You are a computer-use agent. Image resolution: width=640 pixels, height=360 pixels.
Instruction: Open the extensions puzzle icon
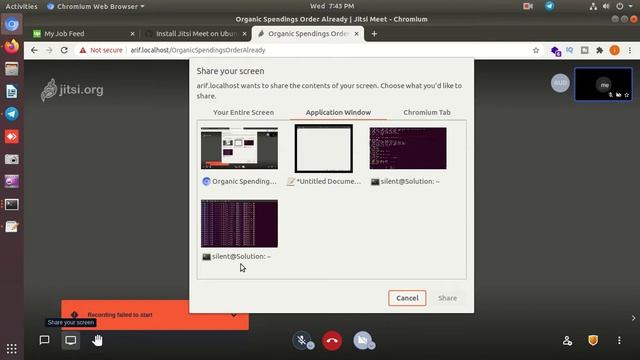600,50
